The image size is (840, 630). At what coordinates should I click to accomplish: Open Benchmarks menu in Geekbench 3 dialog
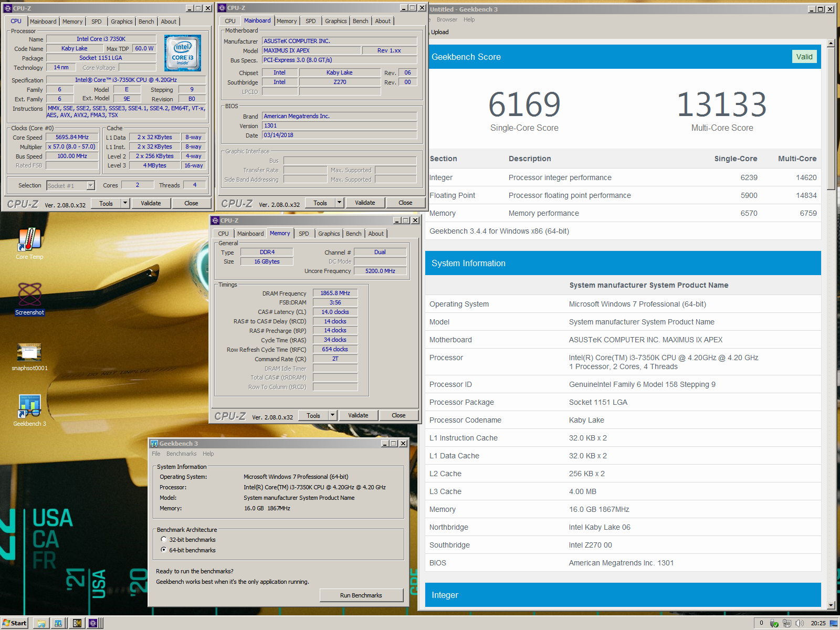pyautogui.click(x=181, y=454)
